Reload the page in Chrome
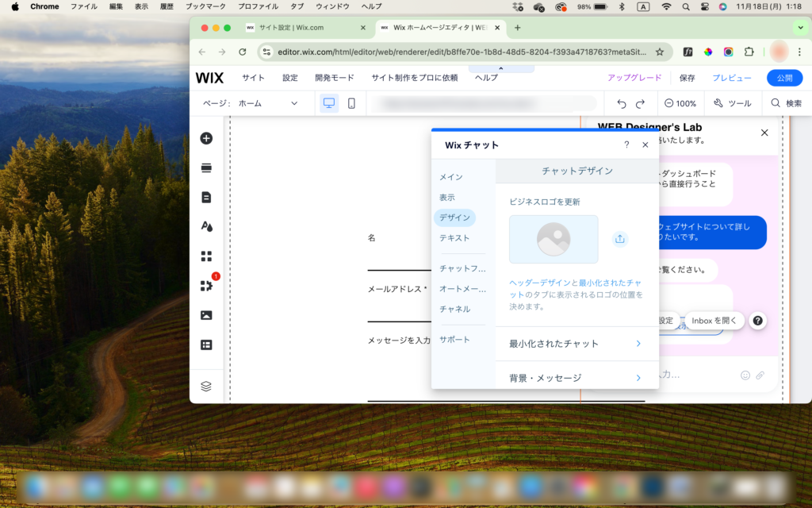 click(243, 52)
